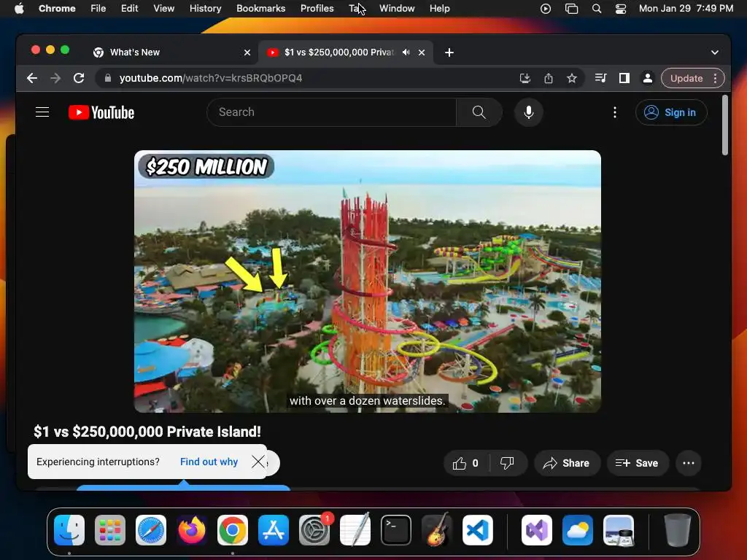This screenshot has width=747, height=560.
Task: Close the What's New tab
Action: coord(247,52)
